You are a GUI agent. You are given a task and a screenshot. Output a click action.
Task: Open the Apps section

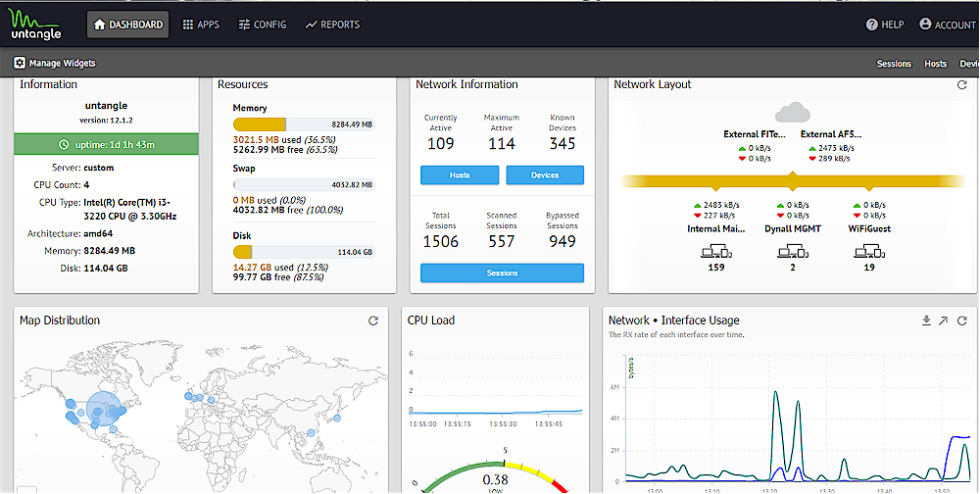tap(201, 25)
